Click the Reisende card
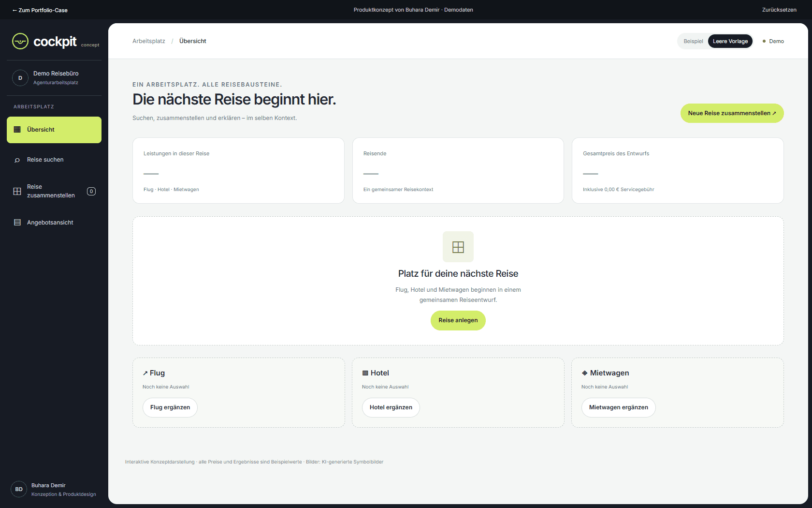 (x=458, y=170)
